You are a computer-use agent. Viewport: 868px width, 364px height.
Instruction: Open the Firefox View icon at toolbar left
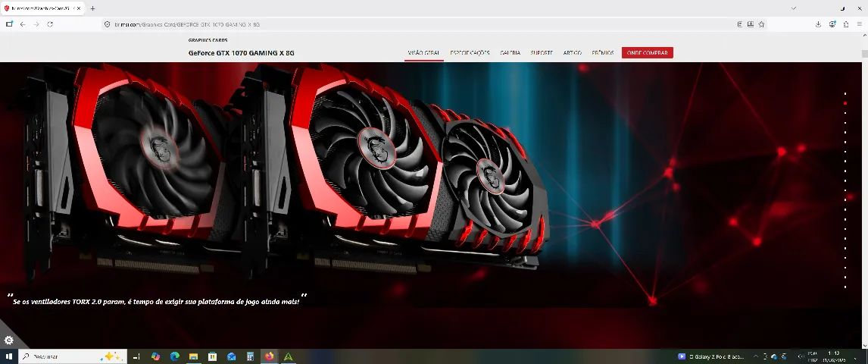(9, 24)
